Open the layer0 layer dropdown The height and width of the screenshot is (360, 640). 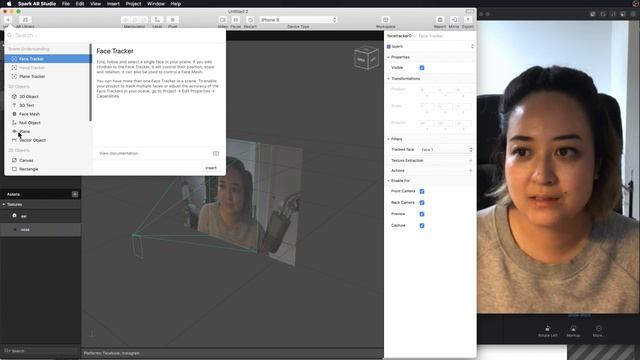(430, 47)
